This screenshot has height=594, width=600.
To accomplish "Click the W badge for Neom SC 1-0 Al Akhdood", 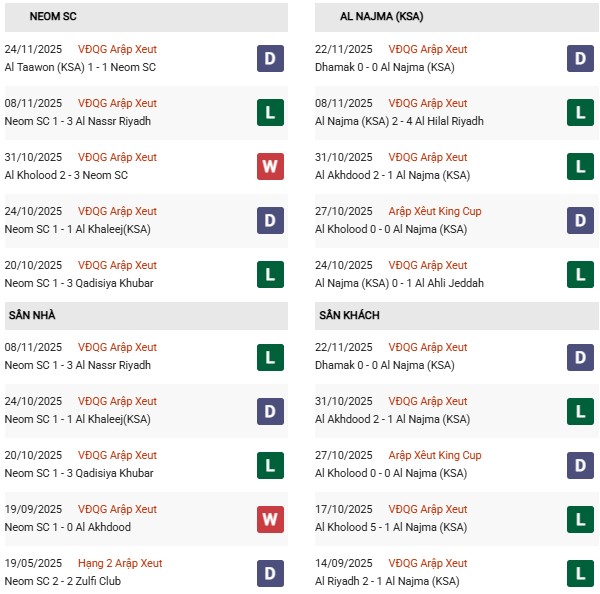I will pyautogui.click(x=270, y=519).
